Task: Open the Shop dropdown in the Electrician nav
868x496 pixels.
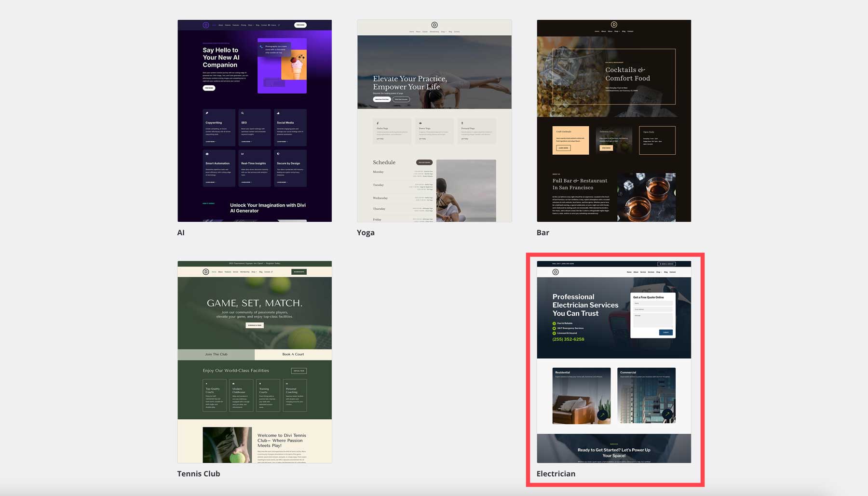Action: [x=658, y=272]
